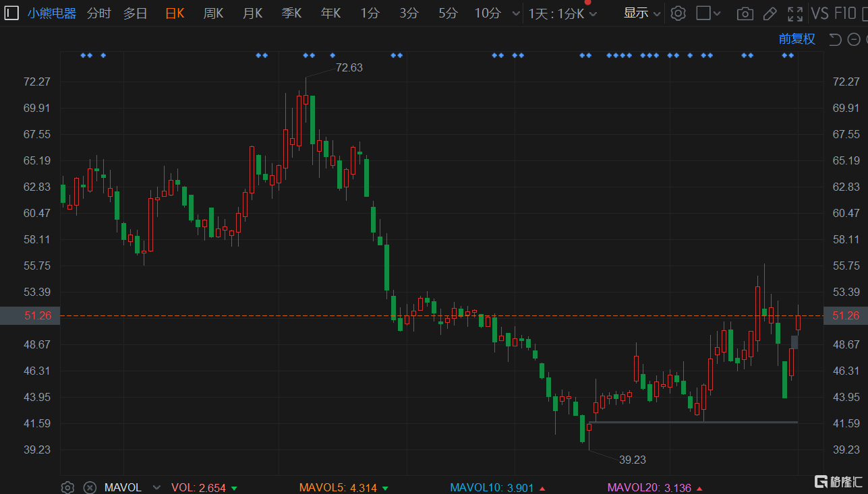Viewport: 868px width, 494px height.
Task: Click the 前复权 adjustment link
Action: [x=797, y=39]
